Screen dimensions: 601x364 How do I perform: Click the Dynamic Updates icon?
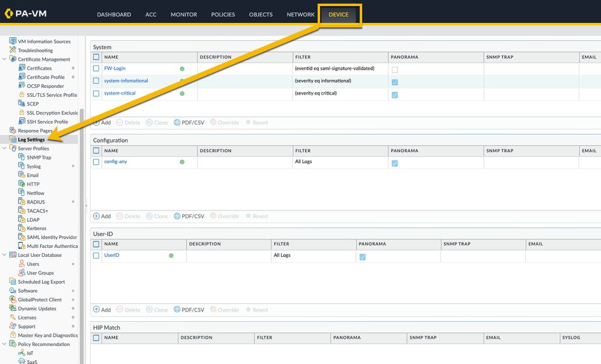coord(13,309)
